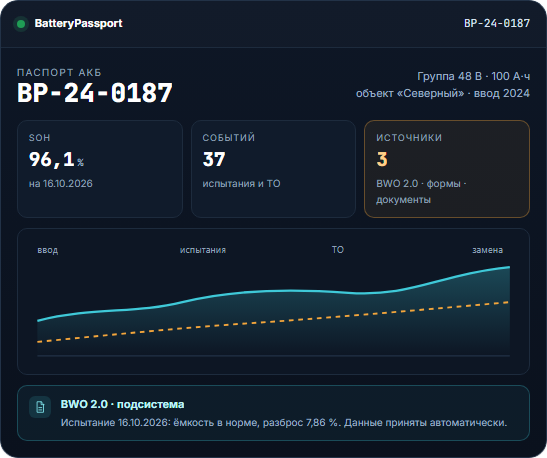Select the 'ввод' chart marker
Image resolution: width=547 pixels, height=458 pixels.
[48, 250]
